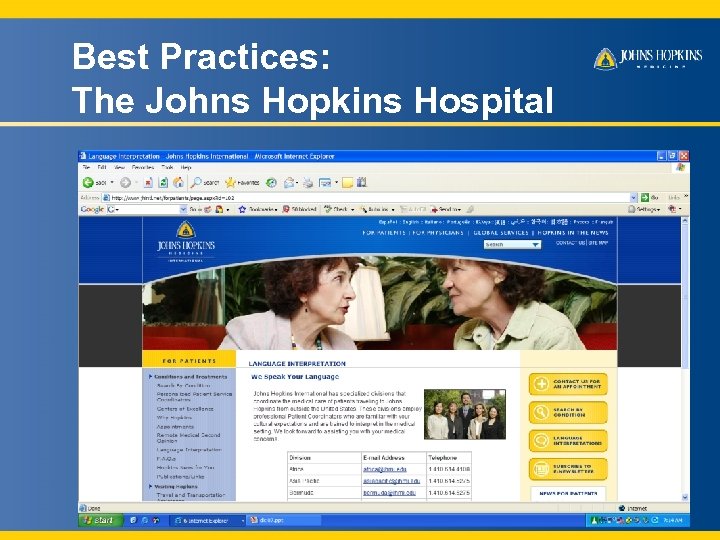Open the webpage Search dropdown box
The image size is (720, 540).
[512, 245]
